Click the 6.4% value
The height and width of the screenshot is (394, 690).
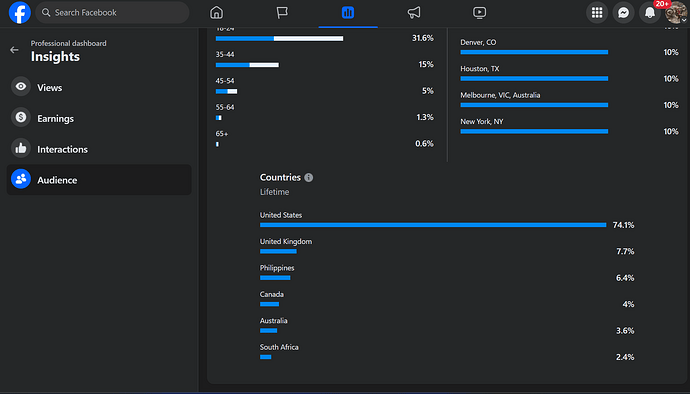click(x=625, y=278)
